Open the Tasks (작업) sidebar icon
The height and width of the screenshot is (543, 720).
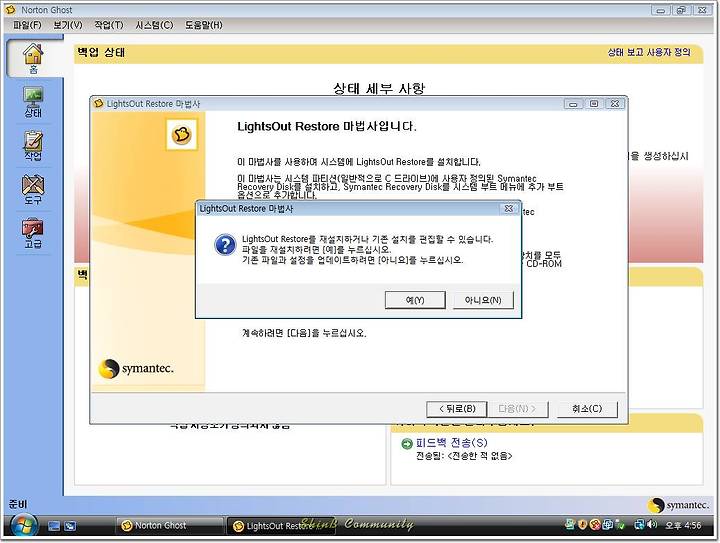(33, 146)
